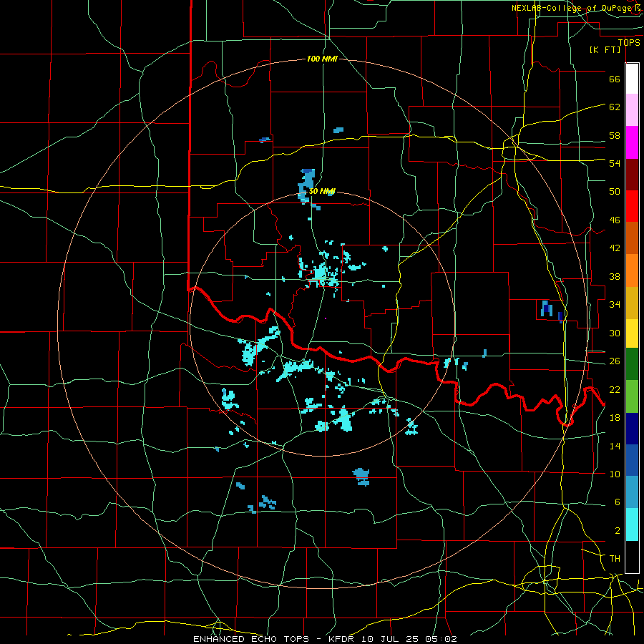Screen dimensions: 644x644
Task: Click the black TH threshold swatch
Action: tap(632, 557)
